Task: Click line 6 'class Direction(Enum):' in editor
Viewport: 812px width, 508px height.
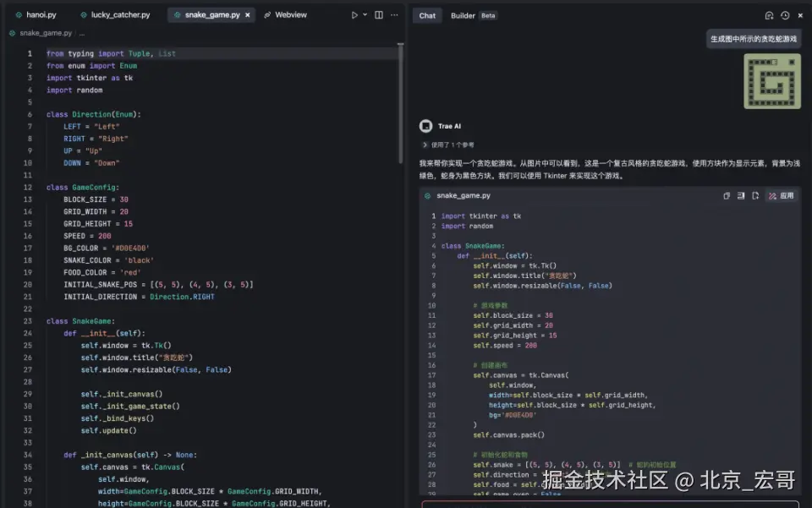Action: click(x=94, y=114)
